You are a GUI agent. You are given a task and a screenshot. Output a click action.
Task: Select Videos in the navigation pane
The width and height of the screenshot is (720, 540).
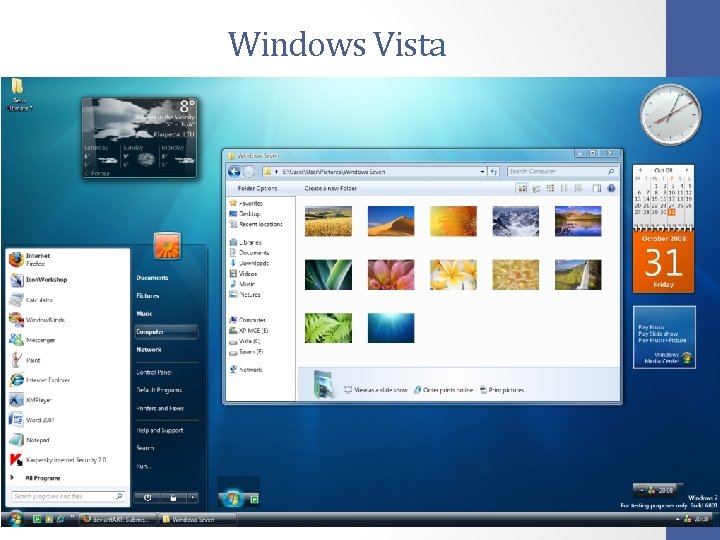coord(243,274)
